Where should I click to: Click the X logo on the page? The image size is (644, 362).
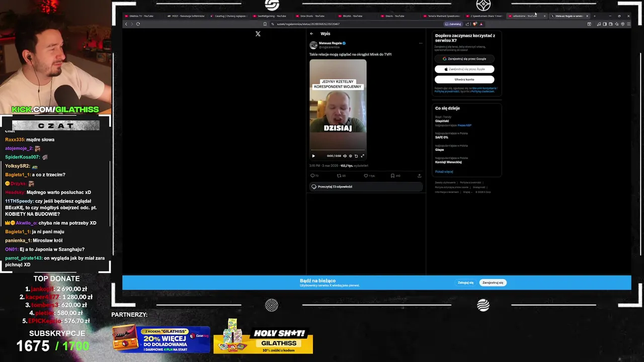point(258,34)
